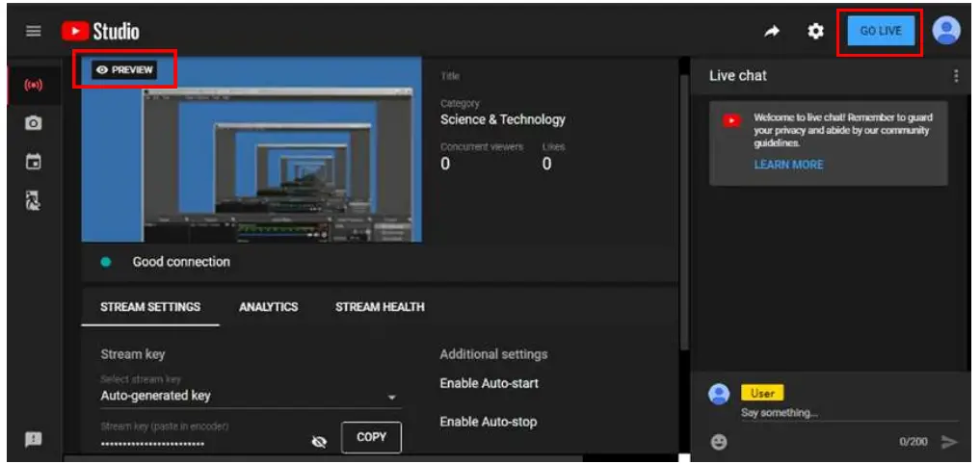Toggle stream key visibility with the eye icon

click(x=319, y=442)
